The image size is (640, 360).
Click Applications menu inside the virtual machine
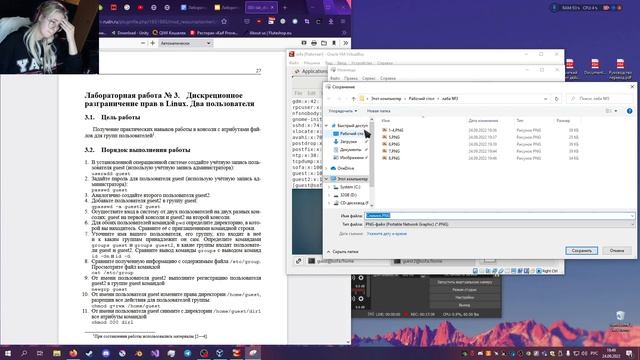pyautogui.click(x=310, y=71)
